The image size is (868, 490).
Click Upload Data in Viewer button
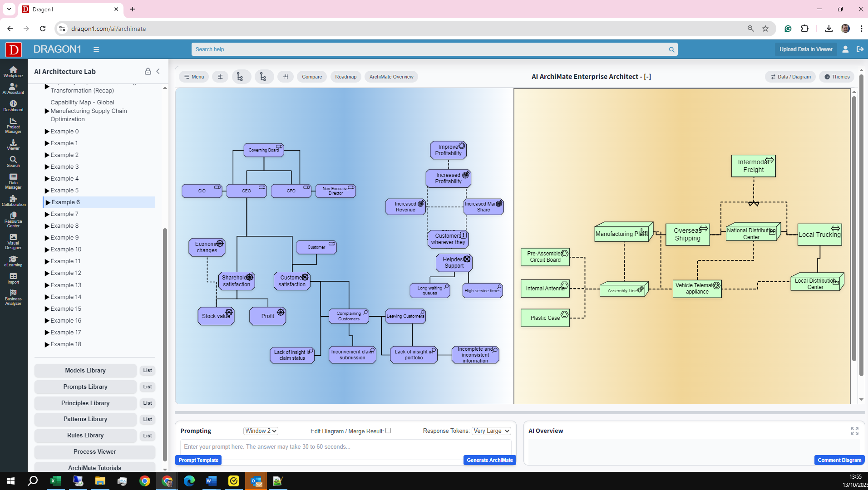point(805,49)
